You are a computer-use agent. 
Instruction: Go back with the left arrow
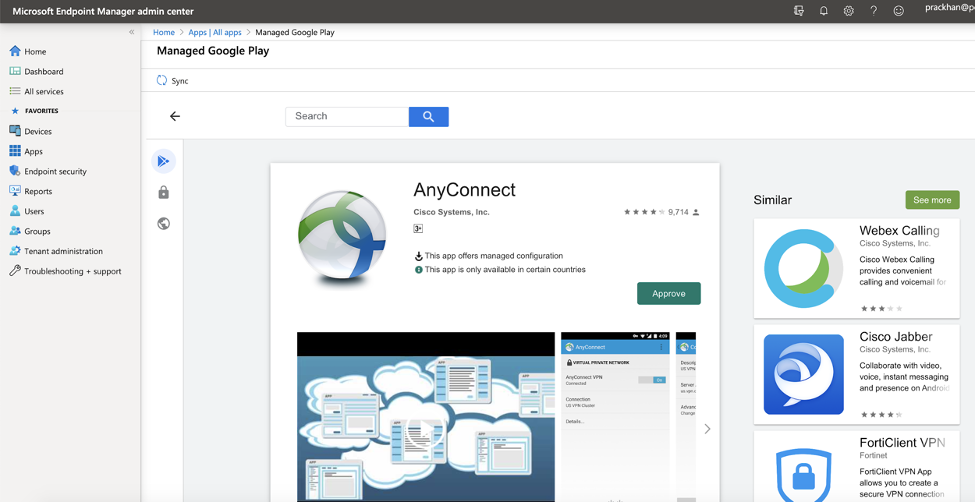pos(175,116)
